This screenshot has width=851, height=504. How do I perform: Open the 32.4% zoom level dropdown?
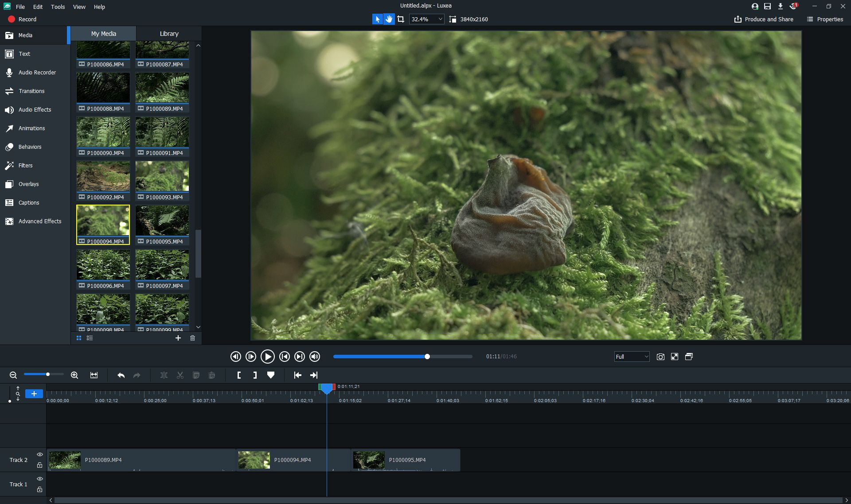point(426,19)
